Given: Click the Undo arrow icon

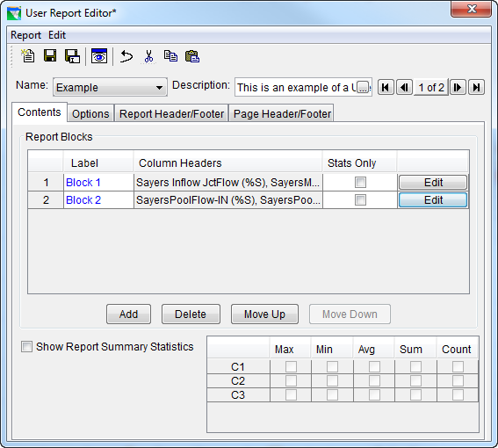Looking at the screenshot, I should [126, 57].
